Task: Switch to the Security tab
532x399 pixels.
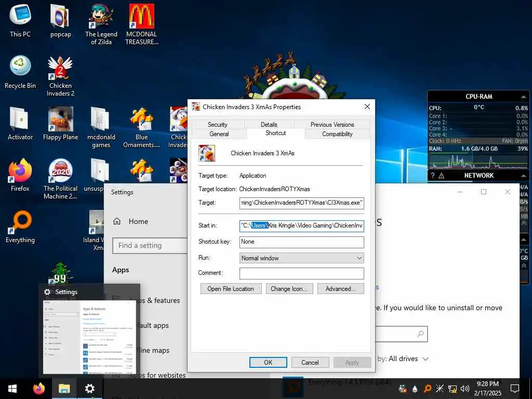Action: [218, 125]
